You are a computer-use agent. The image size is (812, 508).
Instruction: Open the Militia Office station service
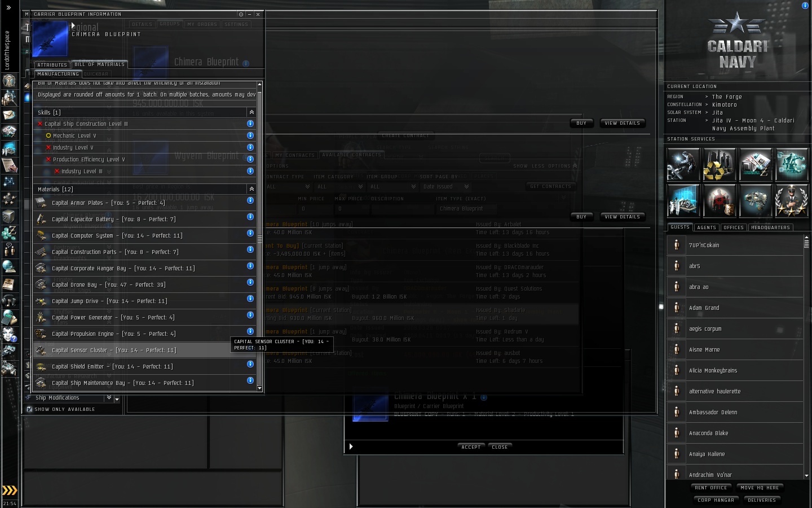click(792, 200)
